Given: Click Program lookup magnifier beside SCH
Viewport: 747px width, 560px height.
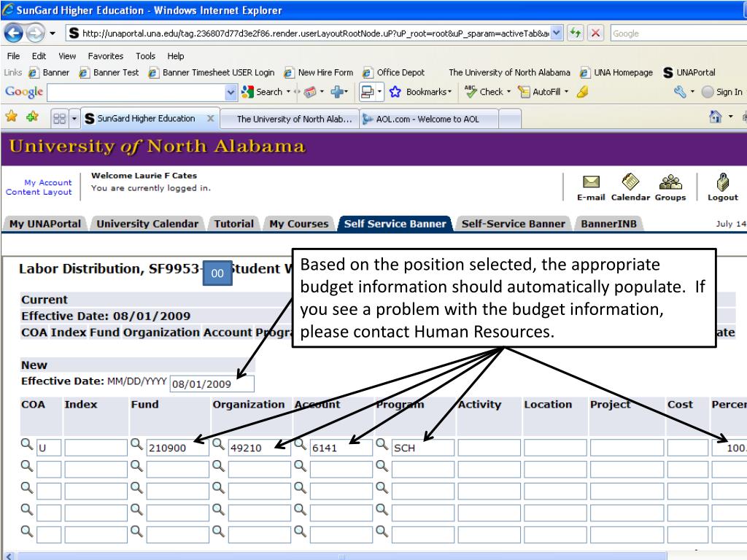Looking at the screenshot, I should (382, 444).
